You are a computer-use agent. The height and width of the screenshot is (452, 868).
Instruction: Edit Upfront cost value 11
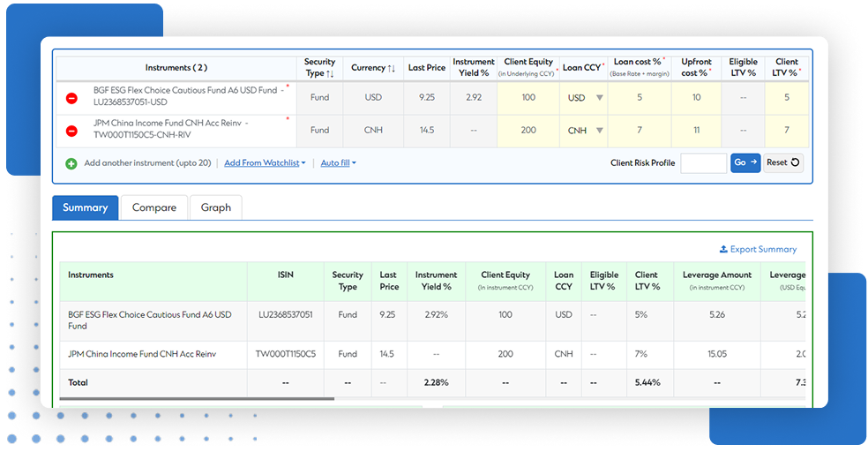pyautogui.click(x=696, y=130)
